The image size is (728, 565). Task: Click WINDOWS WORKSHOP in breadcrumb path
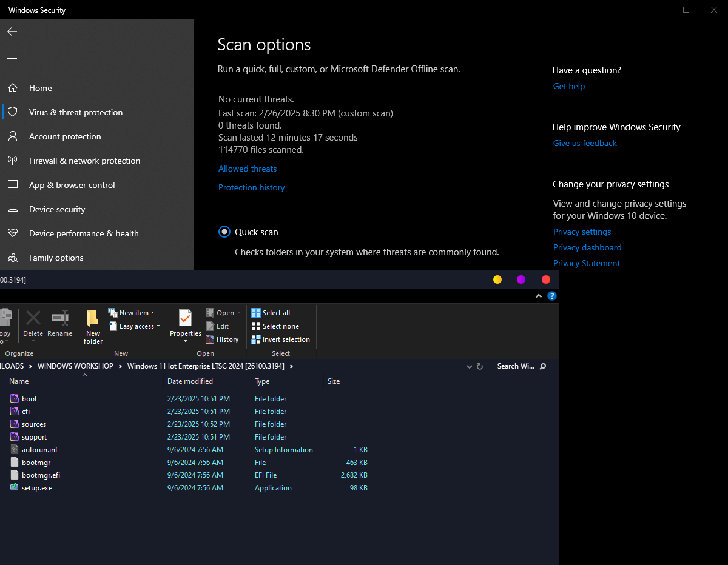75,366
